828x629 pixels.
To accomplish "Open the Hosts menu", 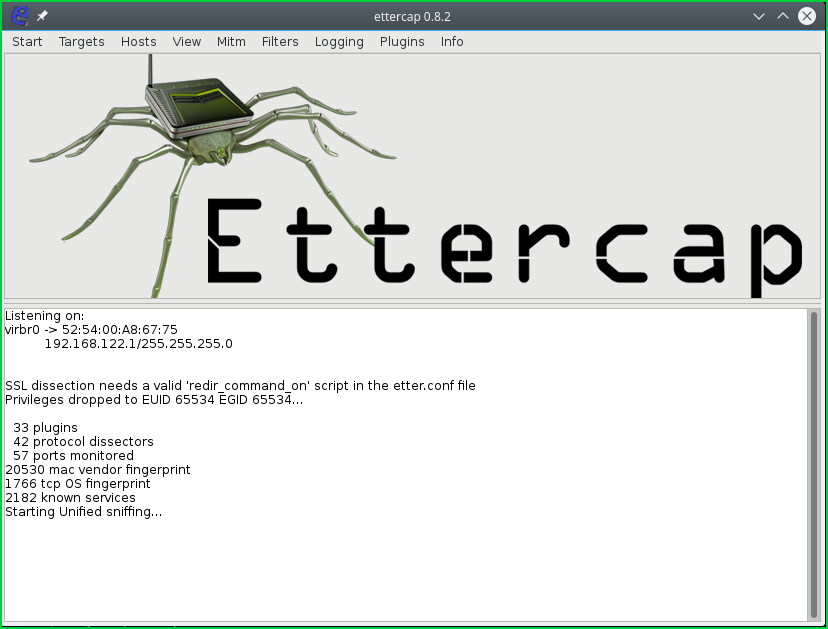I will click(x=138, y=42).
